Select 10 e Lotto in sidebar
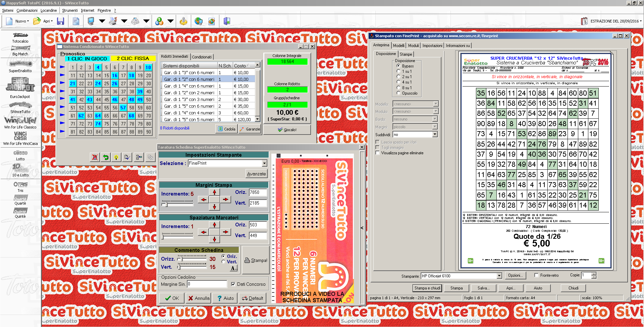Viewport: 644px width, 327px height. click(20, 171)
